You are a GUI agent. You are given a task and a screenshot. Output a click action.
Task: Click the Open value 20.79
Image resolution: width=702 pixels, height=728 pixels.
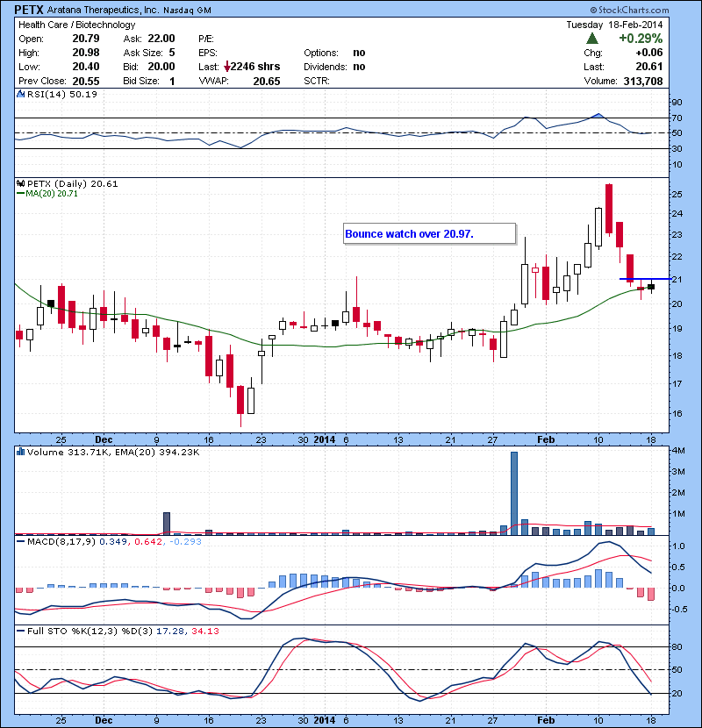(86, 38)
